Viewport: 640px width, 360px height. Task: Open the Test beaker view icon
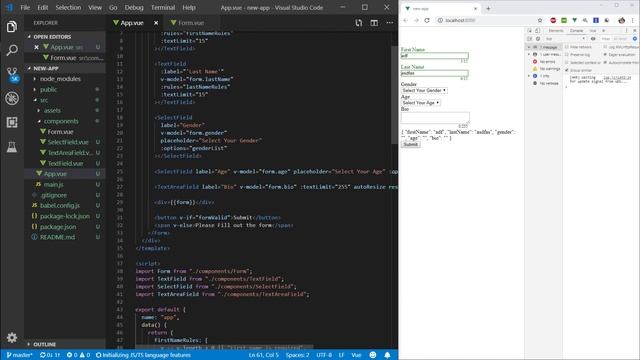[12, 147]
